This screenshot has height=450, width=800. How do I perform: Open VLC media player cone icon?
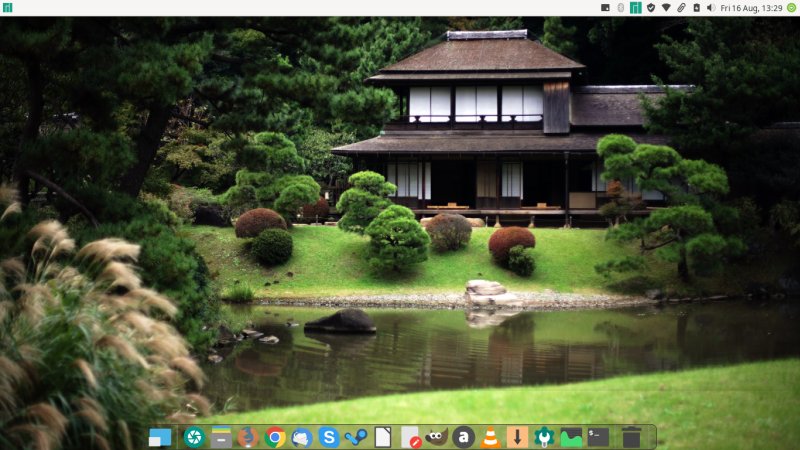(490, 437)
